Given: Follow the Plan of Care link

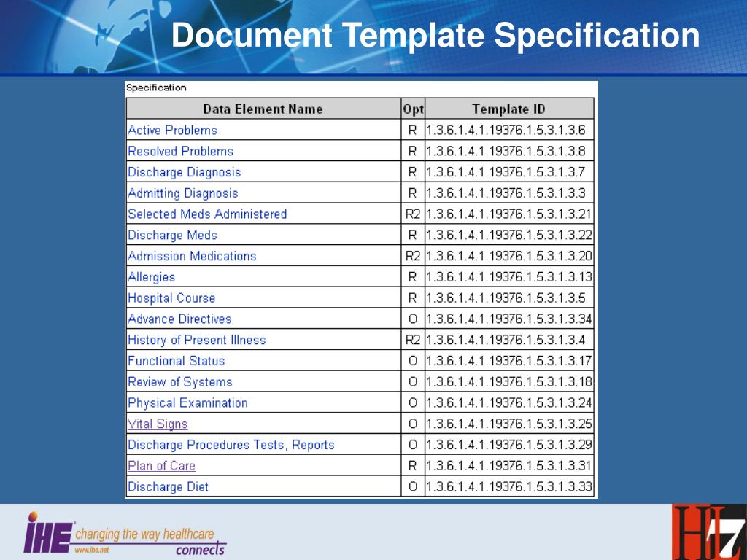Looking at the screenshot, I should point(161,465).
